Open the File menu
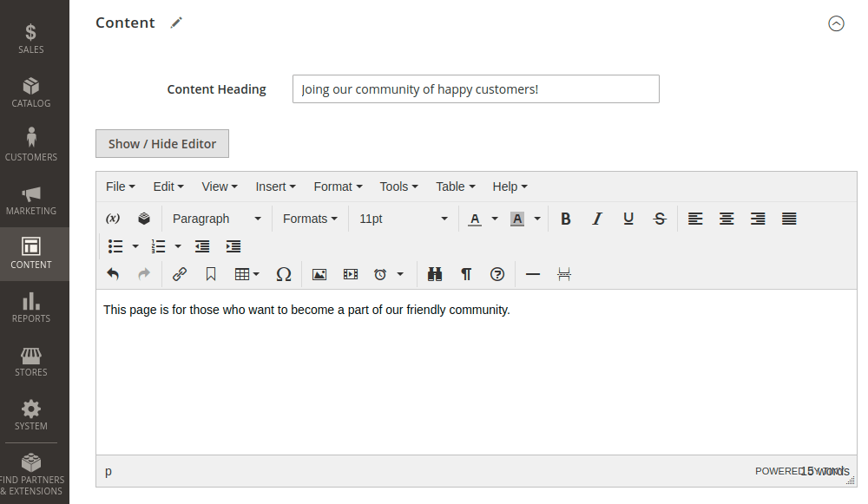Viewport: 868px width, 504px height. pos(120,187)
